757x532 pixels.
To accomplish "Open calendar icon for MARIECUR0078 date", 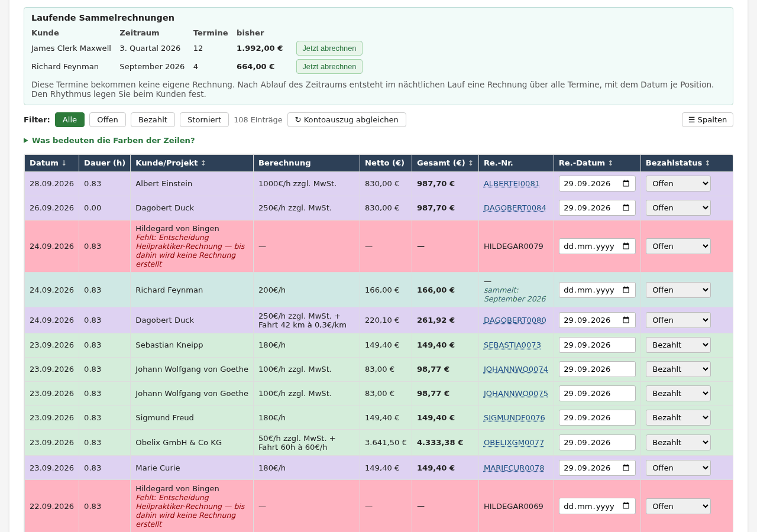I will [x=626, y=468].
